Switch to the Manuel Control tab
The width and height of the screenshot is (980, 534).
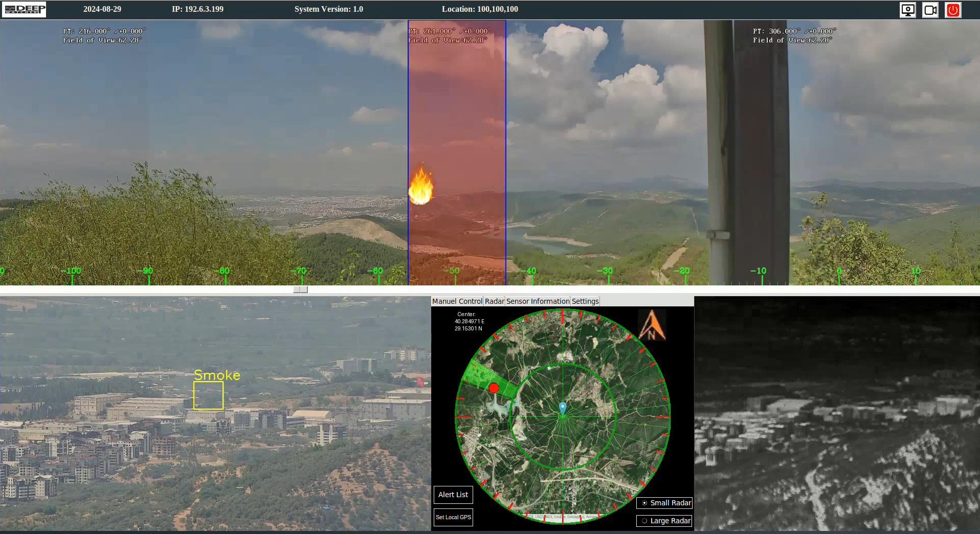click(x=457, y=301)
